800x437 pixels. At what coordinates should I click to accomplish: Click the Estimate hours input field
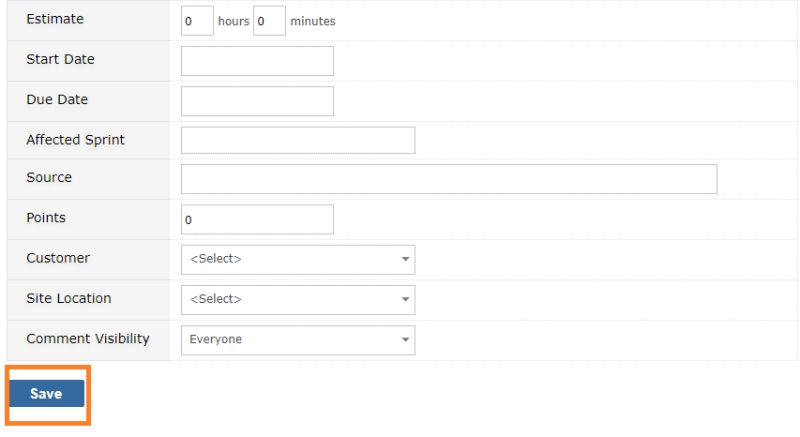tap(197, 21)
